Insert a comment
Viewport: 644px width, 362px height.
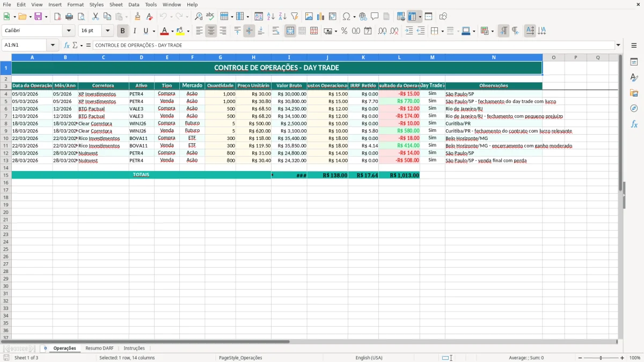coord(375,17)
